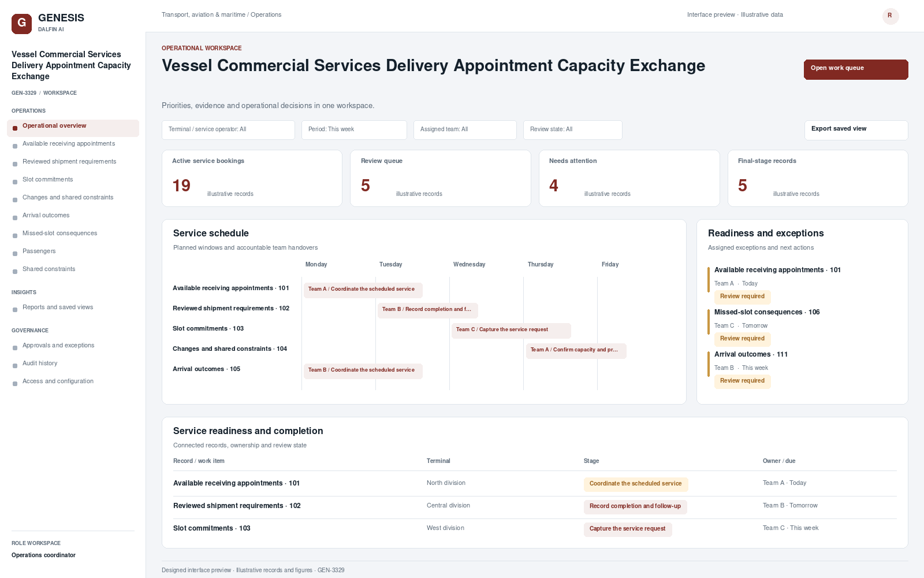The height and width of the screenshot is (578, 924).
Task: Select Team A Confirm capacity schedule block
Action: tap(576, 350)
